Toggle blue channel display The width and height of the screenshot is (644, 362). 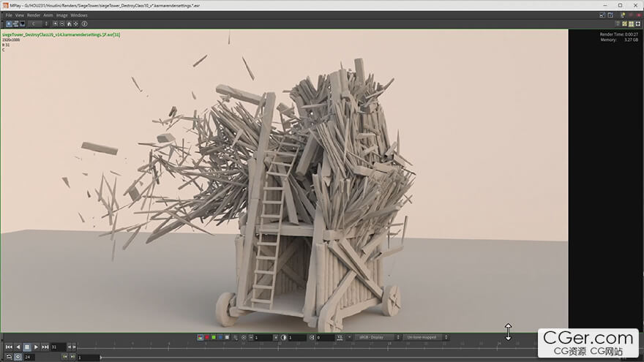pyautogui.click(x=220, y=338)
